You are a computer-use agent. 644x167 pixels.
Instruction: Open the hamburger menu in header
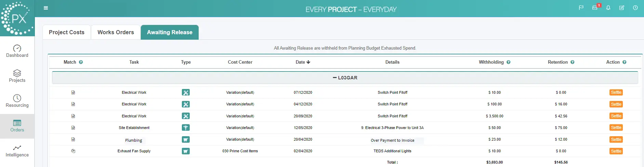(x=46, y=8)
